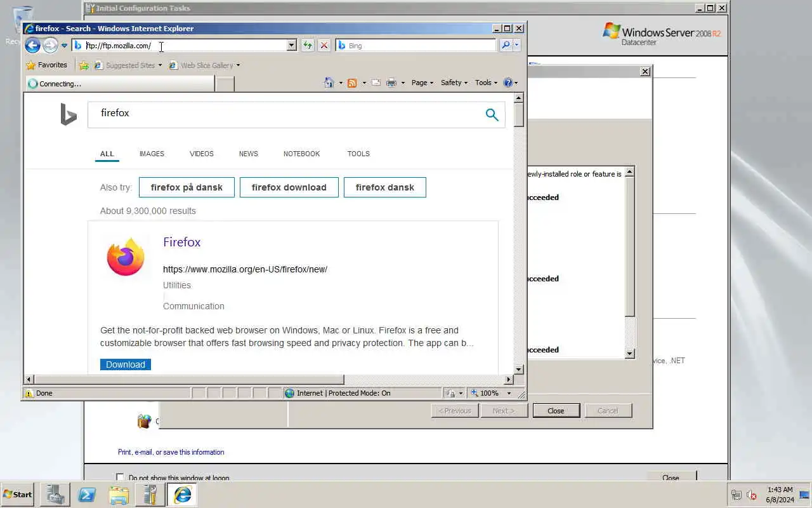Image resolution: width=812 pixels, height=508 pixels.
Task: Open a new tab with the blank tab button
Action: click(x=225, y=83)
